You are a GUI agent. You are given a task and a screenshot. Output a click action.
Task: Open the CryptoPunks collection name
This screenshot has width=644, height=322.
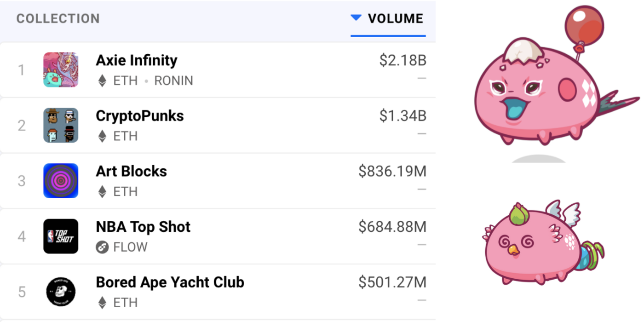click(140, 116)
